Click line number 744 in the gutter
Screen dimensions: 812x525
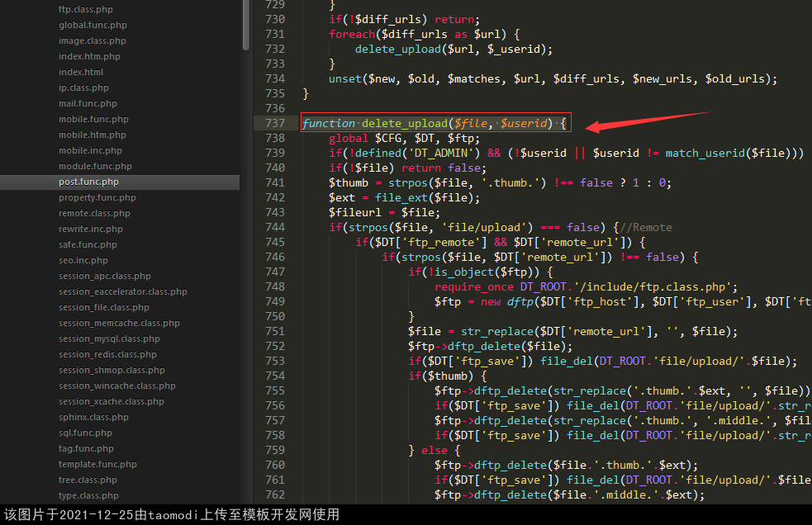[274, 227]
